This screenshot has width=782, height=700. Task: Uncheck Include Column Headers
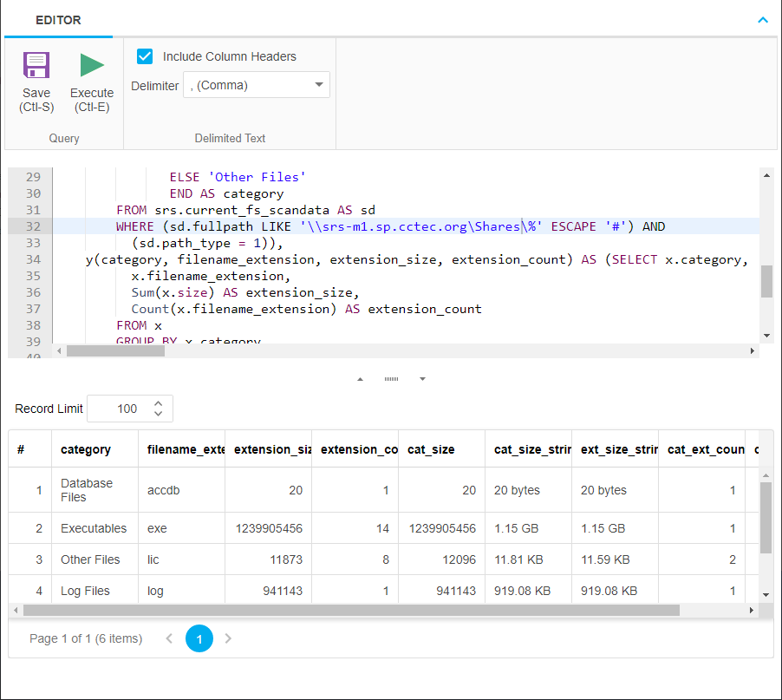click(144, 56)
